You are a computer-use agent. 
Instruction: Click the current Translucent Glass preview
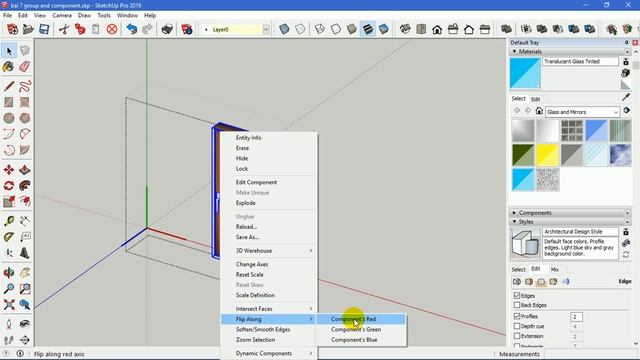click(525, 73)
